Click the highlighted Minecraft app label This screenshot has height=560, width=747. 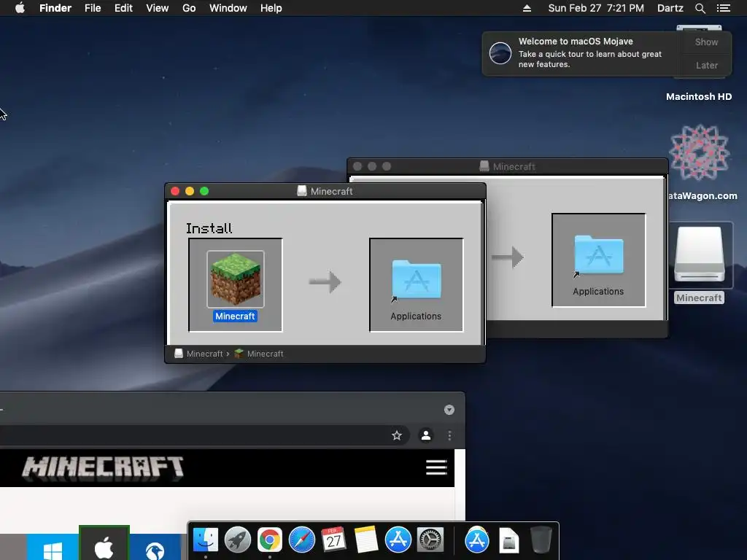236,316
